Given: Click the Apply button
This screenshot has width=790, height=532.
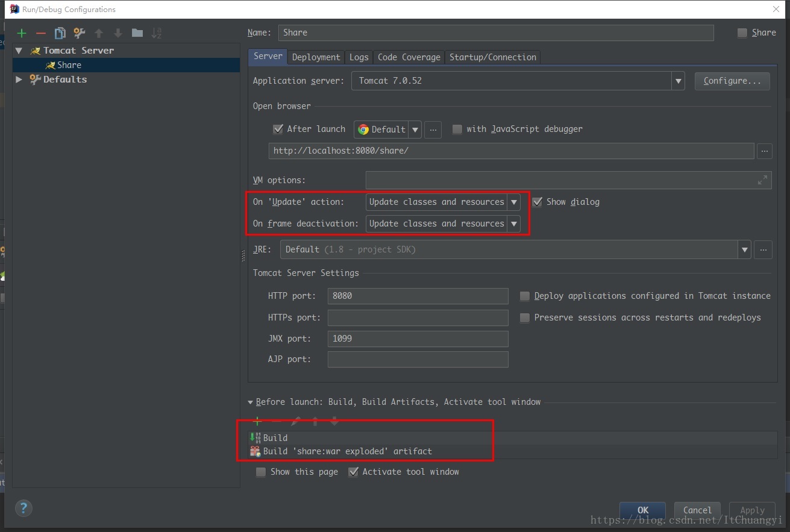Looking at the screenshot, I should [752, 510].
